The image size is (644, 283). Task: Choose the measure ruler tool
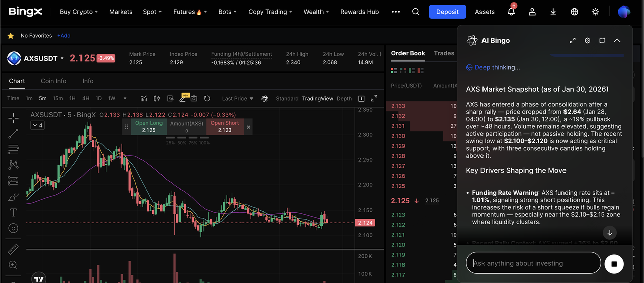pos(13,249)
